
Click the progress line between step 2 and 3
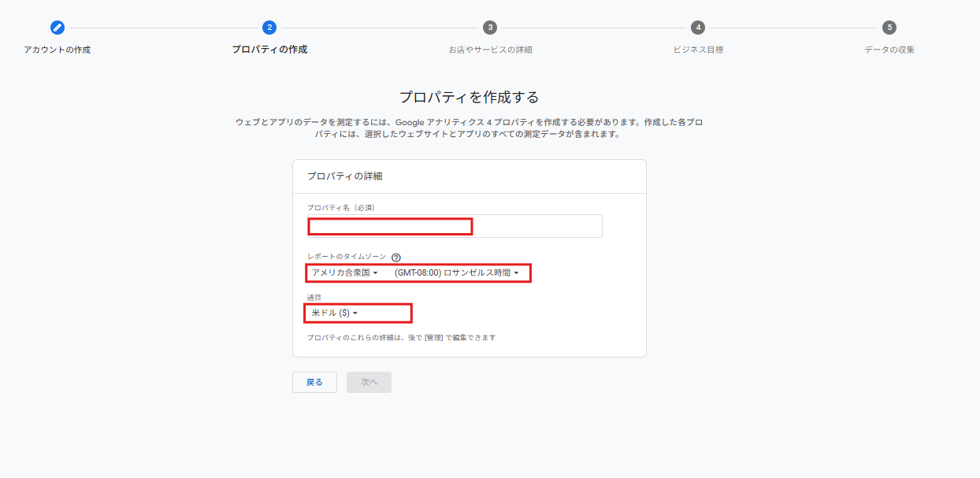[x=378, y=27]
